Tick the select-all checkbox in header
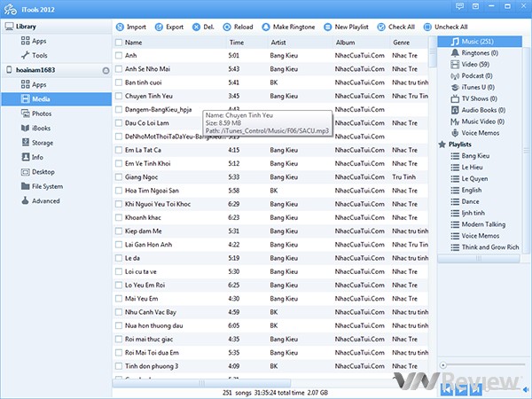Screen dimensions: 532x399 point(119,43)
